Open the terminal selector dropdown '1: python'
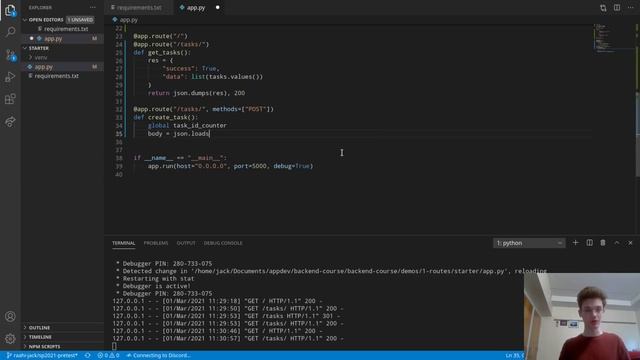This screenshot has width=640, height=360. (x=529, y=243)
